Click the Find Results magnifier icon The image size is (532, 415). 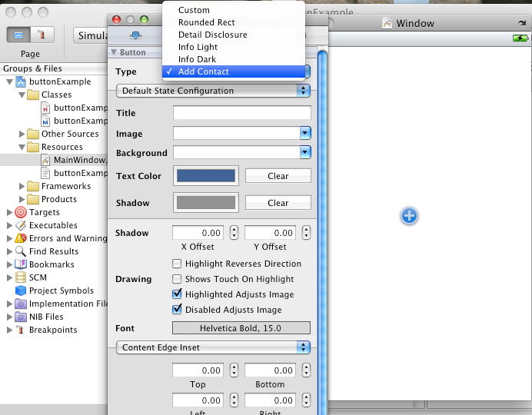point(21,251)
